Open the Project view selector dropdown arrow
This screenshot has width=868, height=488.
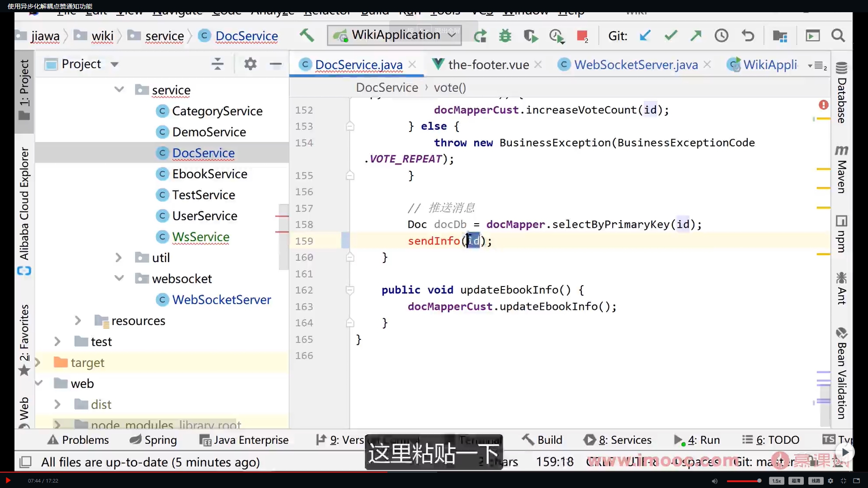115,64
